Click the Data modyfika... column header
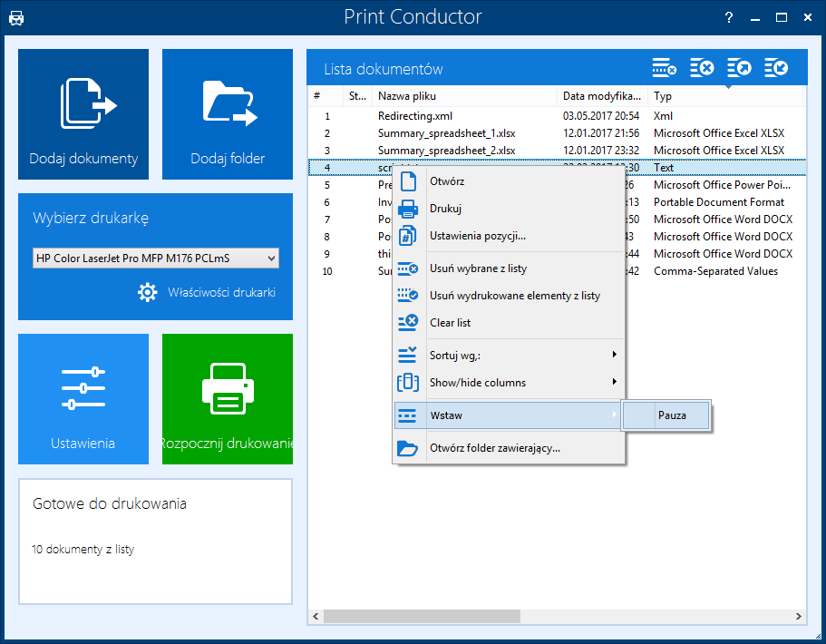Screen dimensions: 826x644 pos(602,96)
